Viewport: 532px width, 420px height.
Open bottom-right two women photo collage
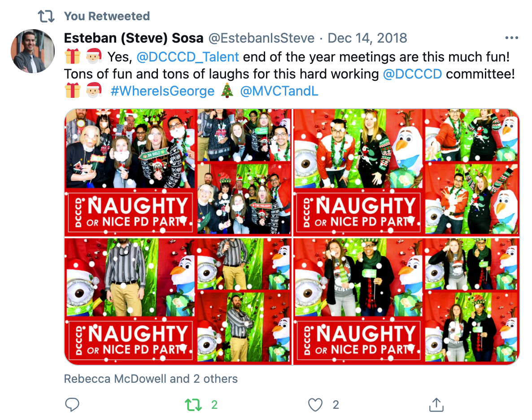pyautogui.click(x=406, y=302)
